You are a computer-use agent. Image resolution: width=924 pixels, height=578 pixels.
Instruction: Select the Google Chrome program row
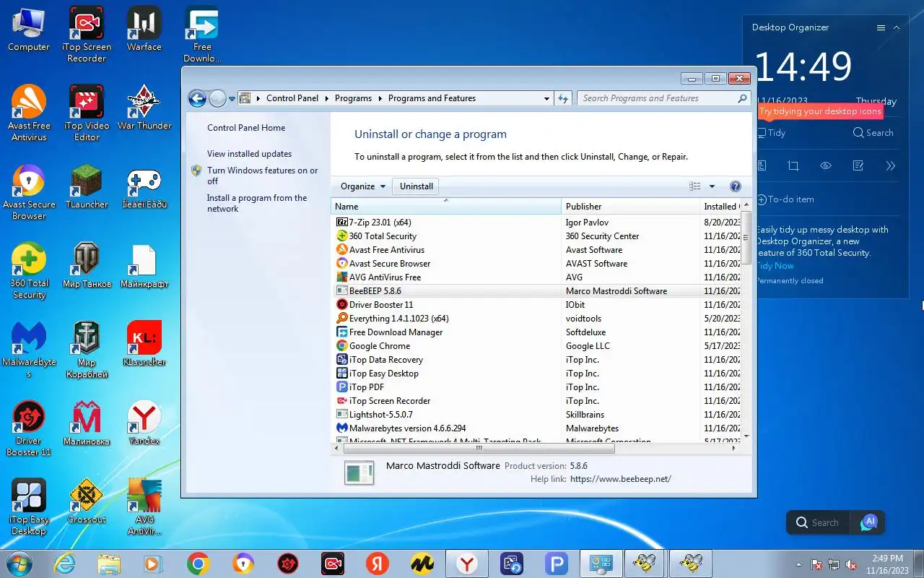pyautogui.click(x=536, y=346)
